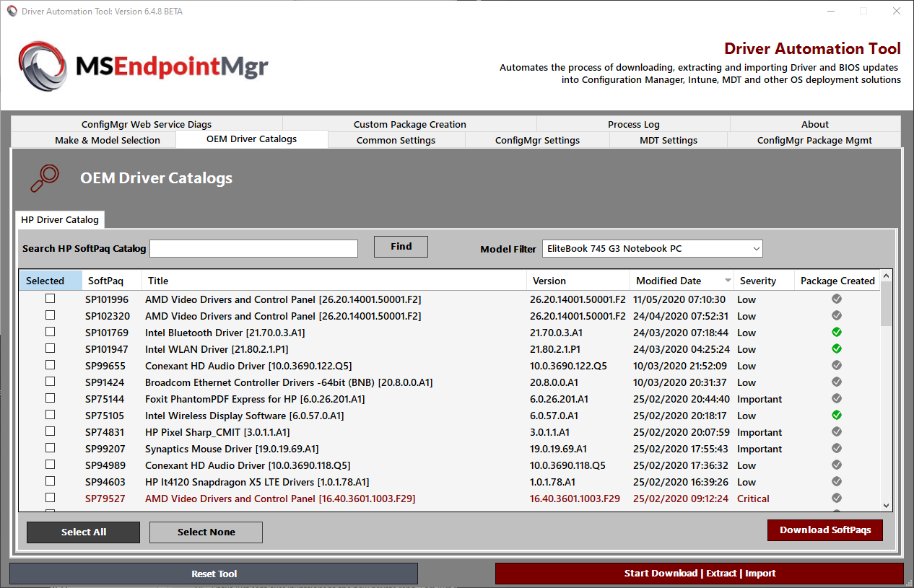Viewport: 914px width, 588px height.
Task: Open ConfigMgr Web Service Diags tab
Action: coord(147,124)
